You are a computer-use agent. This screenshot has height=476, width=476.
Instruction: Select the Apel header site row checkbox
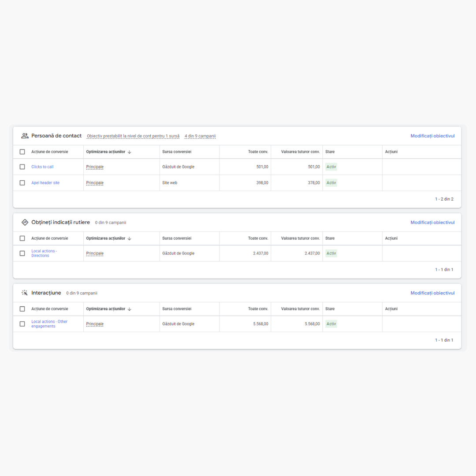(22, 183)
